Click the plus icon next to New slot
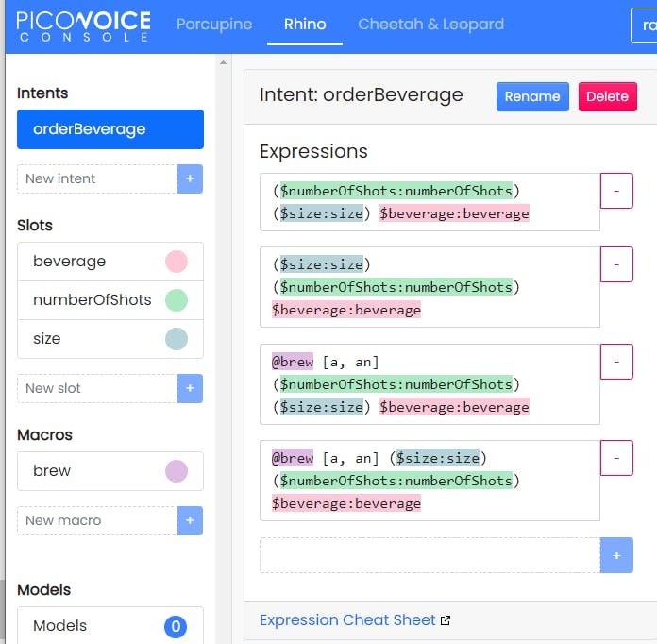Image resolution: width=657 pixels, height=644 pixels. pyautogui.click(x=190, y=388)
